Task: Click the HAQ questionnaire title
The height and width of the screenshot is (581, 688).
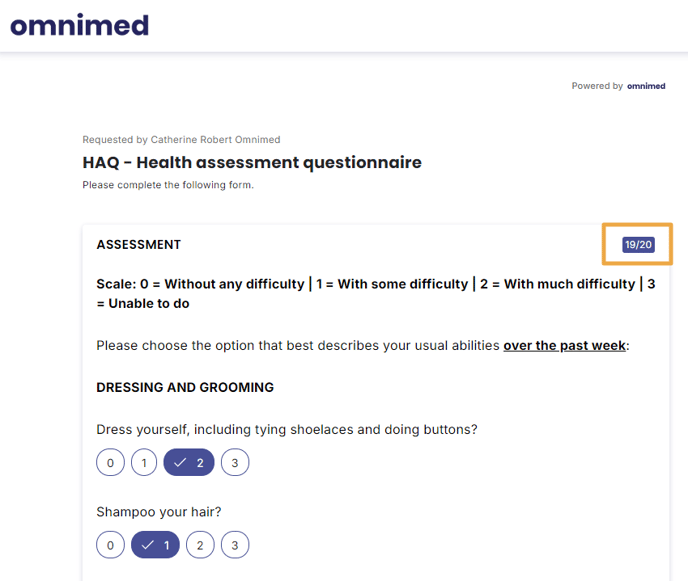Action: point(252,162)
